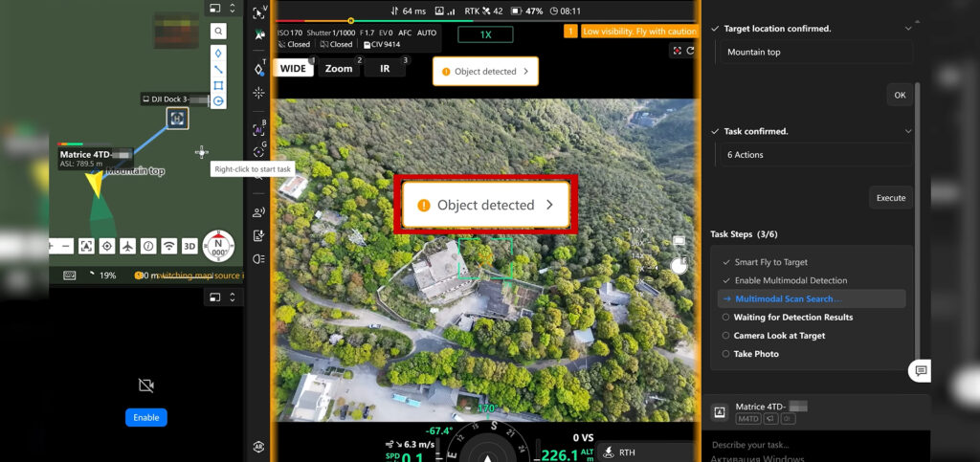Select Multimodal Scan Search step
Image resolution: width=980 pixels, height=462 pixels.
(x=812, y=299)
